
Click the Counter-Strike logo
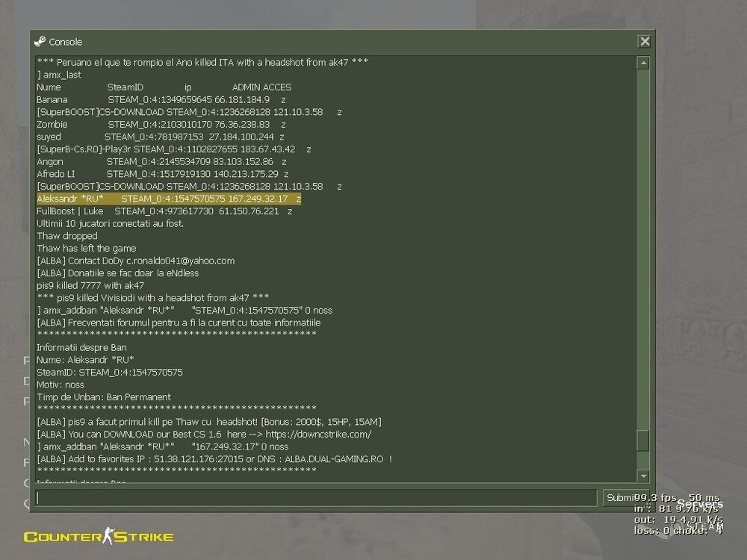(99, 537)
